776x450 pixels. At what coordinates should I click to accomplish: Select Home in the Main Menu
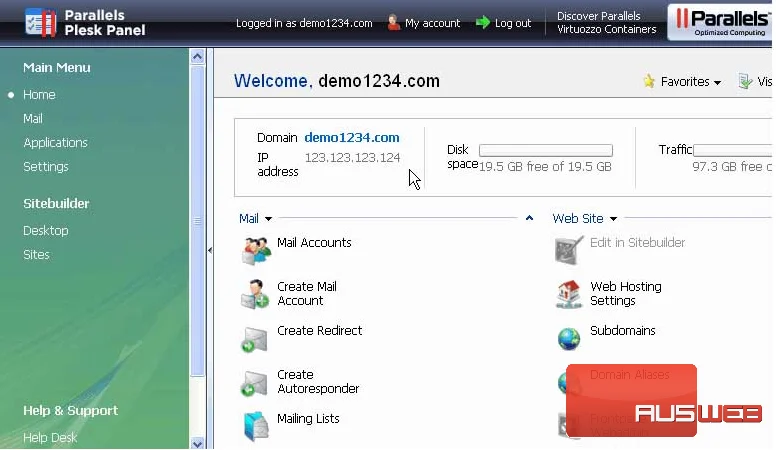pos(39,95)
